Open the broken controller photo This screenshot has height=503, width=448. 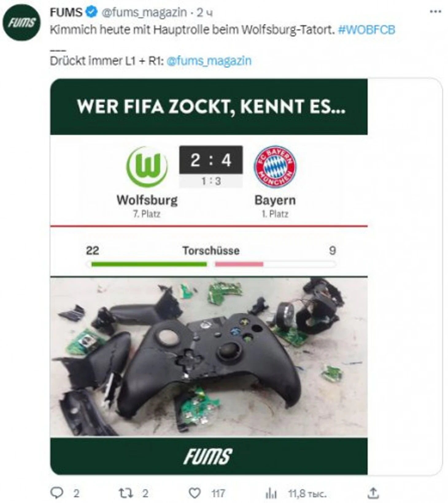[209, 356]
